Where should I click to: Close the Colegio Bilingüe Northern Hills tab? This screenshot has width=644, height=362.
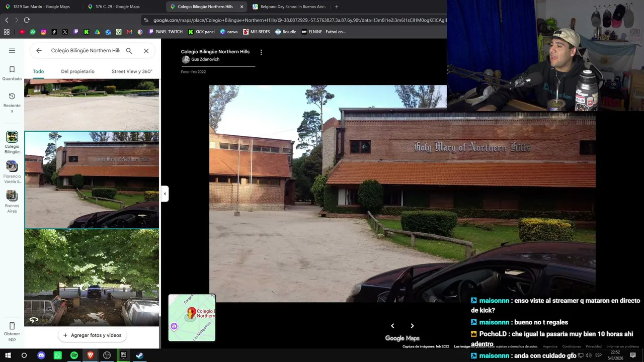point(242,7)
